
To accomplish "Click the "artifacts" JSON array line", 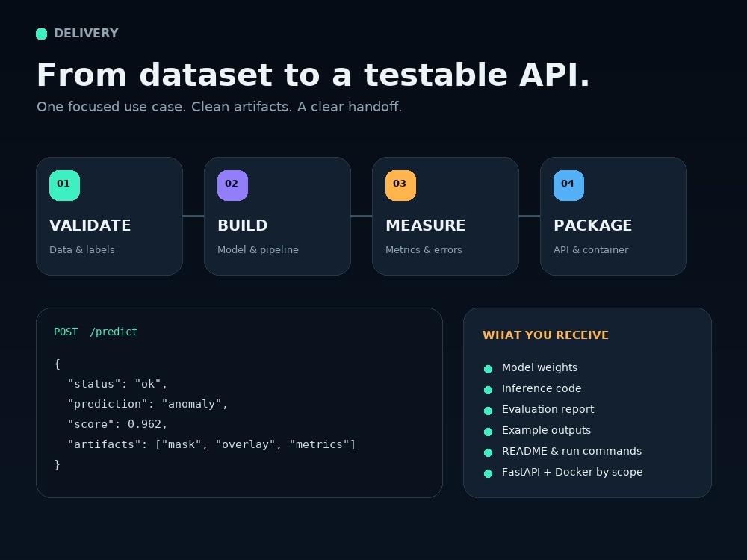I will point(211,444).
